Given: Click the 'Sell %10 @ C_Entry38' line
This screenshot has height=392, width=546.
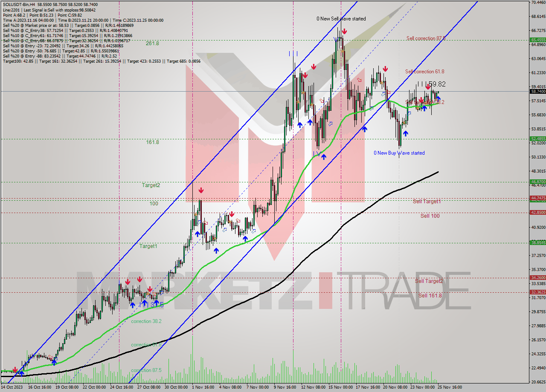Looking at the screenshot, I should [x=65, y=30].
